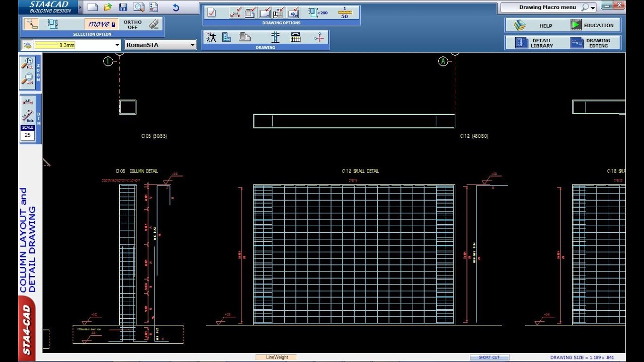This screenshot has height=362, width=644.
Task: Open the 0.3mm line weight dropdown
Action: (x=118, y=45)
